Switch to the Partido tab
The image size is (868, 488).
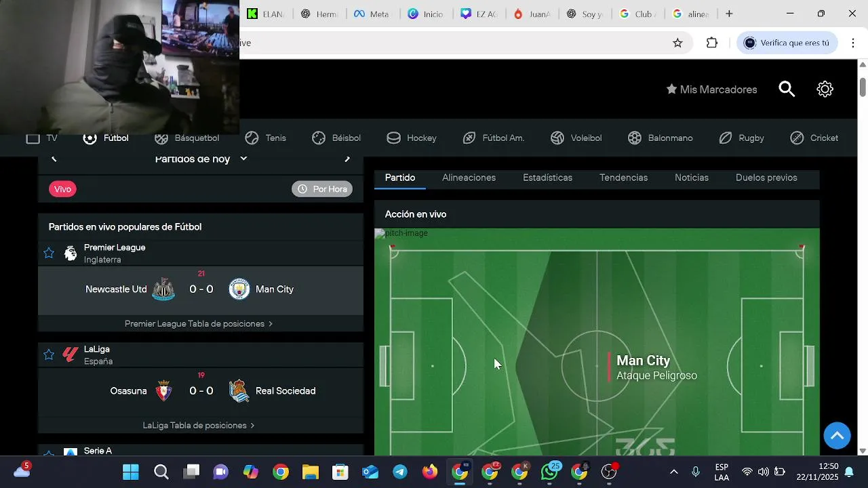tap(400, 178)
